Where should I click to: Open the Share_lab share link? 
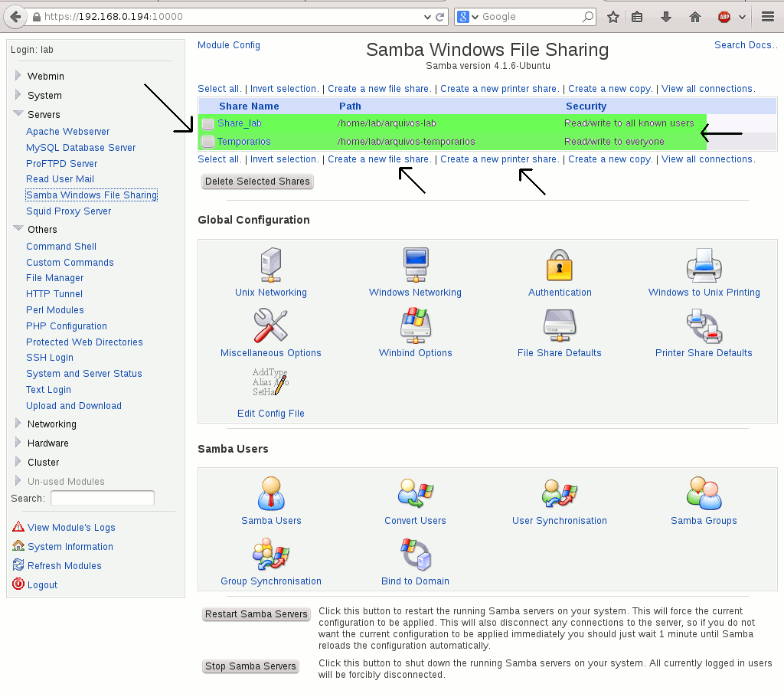point(239,123)
